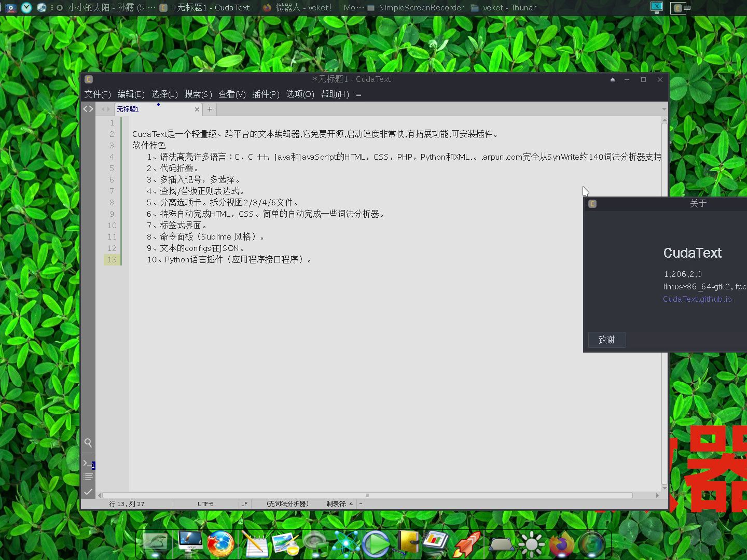Click the vertical scrollbar of the editor
The image size is (747, 560).
coord(665,303)
